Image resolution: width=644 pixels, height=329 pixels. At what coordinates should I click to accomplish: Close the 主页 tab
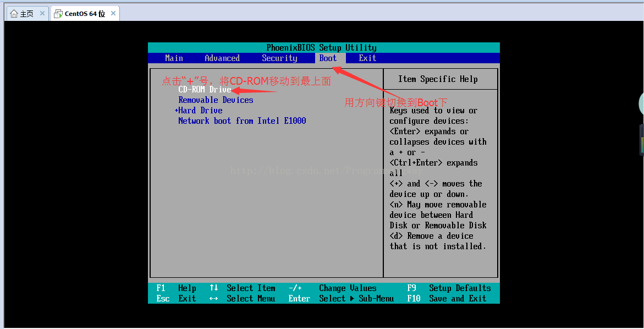(x=42, y=14)
